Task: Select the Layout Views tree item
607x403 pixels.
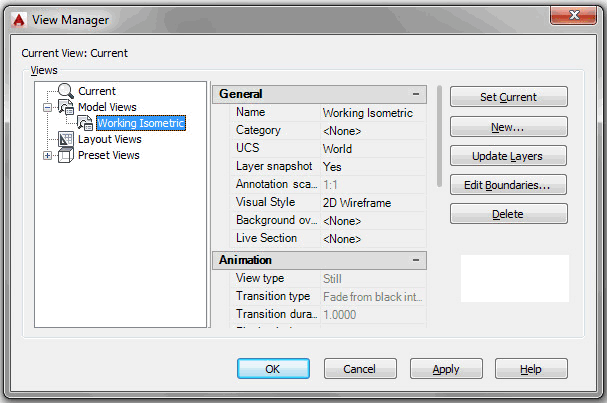Action: (x=110, y=140)
